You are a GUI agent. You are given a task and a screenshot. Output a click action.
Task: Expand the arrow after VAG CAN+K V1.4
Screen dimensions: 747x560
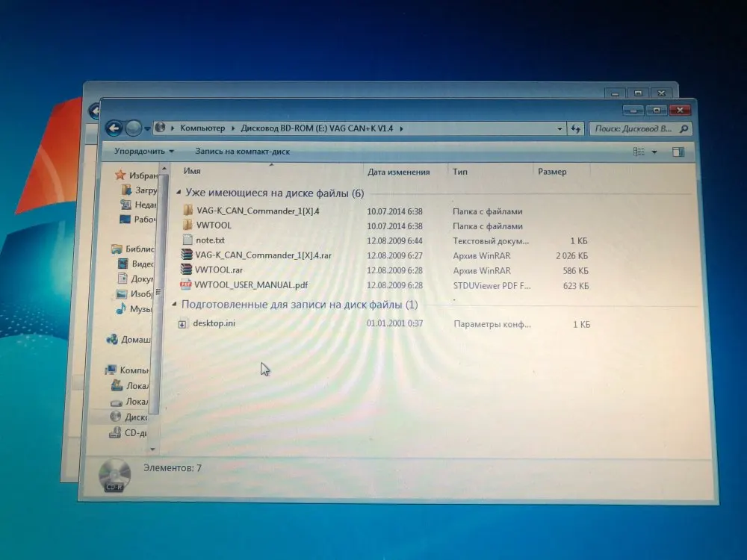[x=402, y=128]
